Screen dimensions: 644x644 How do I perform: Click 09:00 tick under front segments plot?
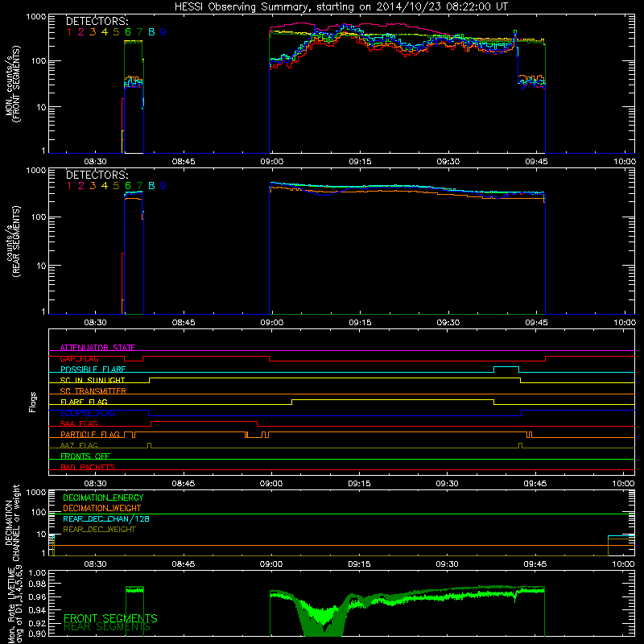(271, 162)
